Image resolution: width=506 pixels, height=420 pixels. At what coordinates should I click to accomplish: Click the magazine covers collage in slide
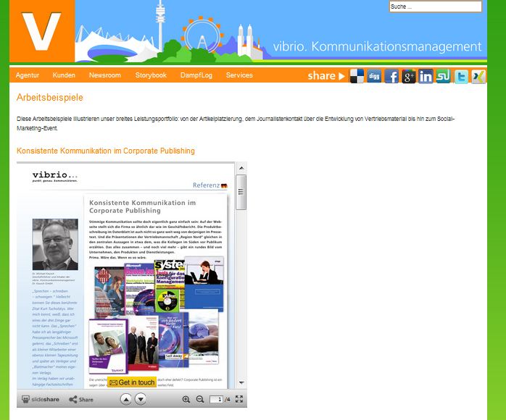click(x=157, y=315)
